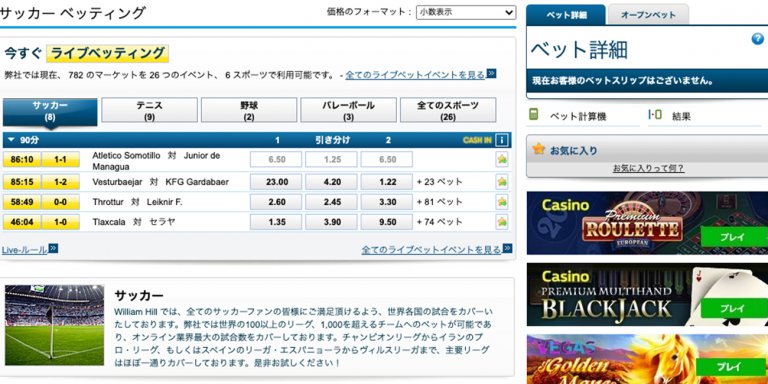Click the 58:49 match clock
The height and width of the screenshot is (384, 768).
tap(22, 202)
